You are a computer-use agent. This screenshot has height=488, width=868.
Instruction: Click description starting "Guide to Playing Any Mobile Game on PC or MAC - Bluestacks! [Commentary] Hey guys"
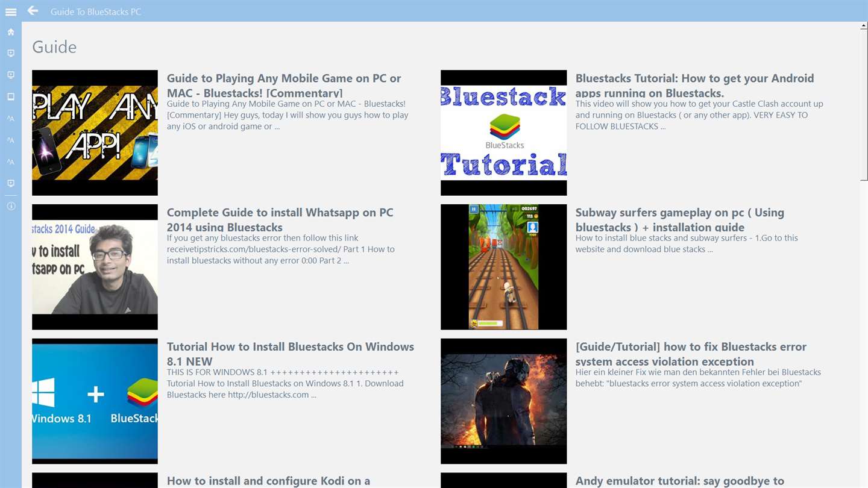click(x=288, y=115)
